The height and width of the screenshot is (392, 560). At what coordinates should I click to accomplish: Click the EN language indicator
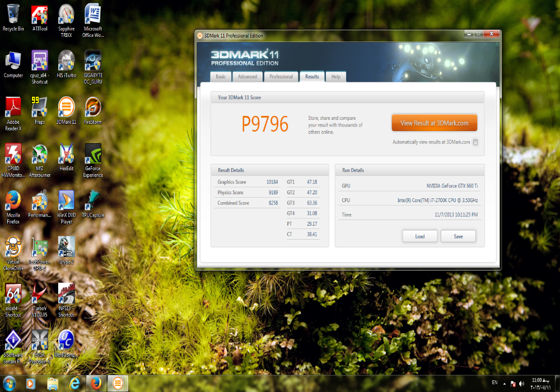click(x=494, y=382)
